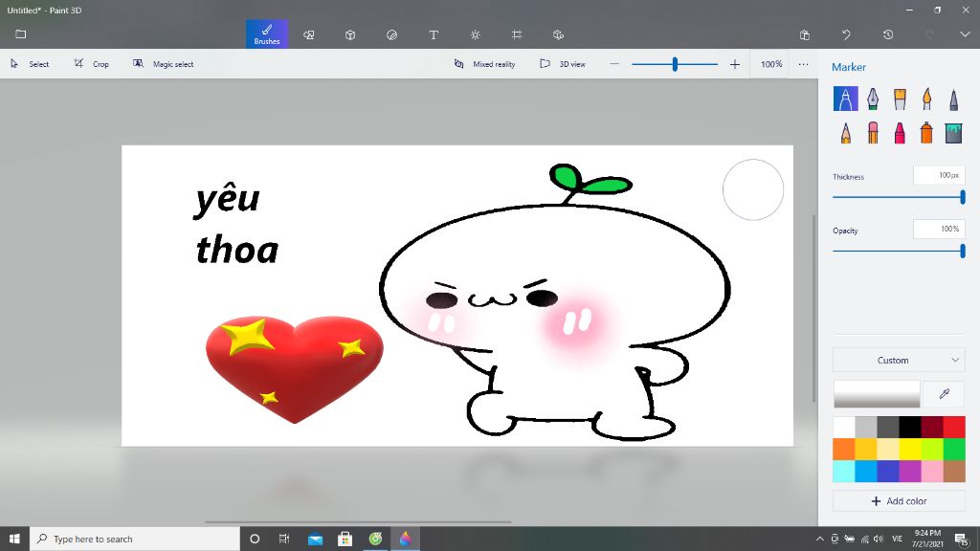Open the Brushes tab
This screenshot has width=980, height=551.
tap(267, 33)
